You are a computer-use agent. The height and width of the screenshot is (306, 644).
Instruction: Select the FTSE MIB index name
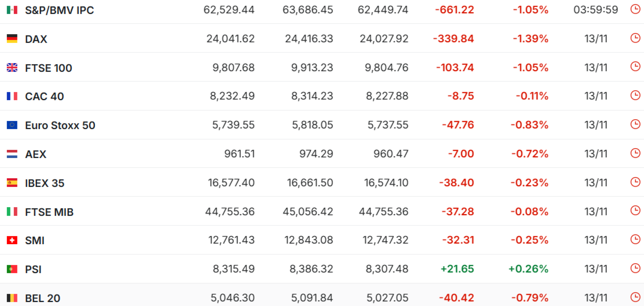(x=49, y=212)
